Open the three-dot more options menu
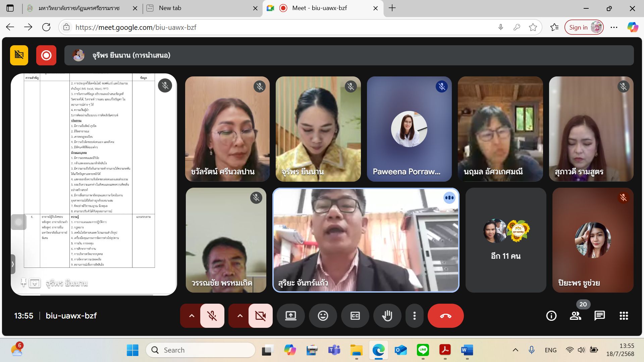Viewport: 644px width, 362px height. tap(414, 315)
